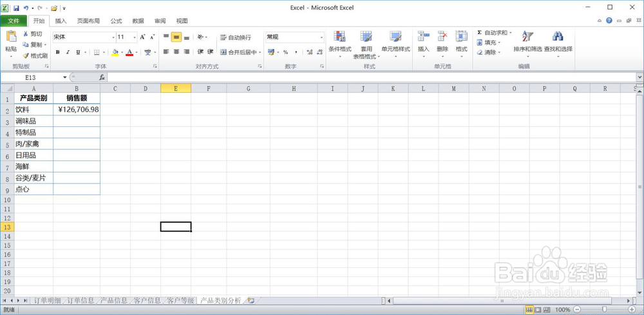The height and width of the screenshot is (315, 644).
Task: Open 排序和筛选 sort and filter
Action: [x=527, y=44]
